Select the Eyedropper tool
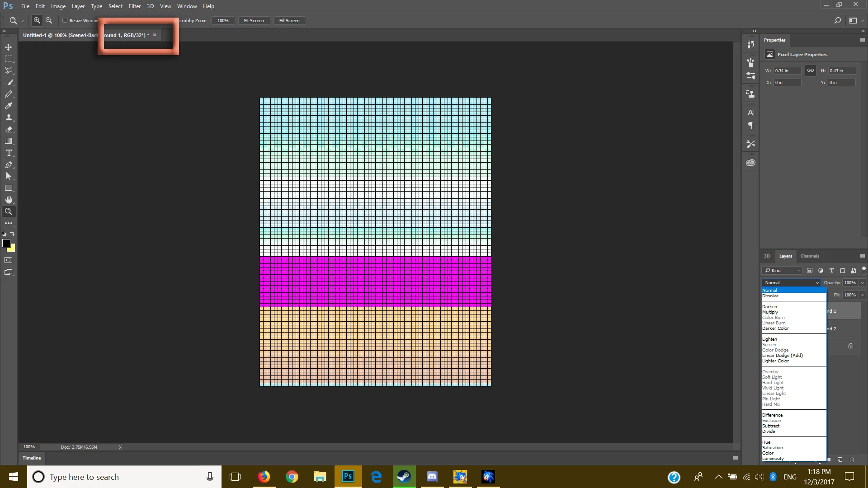The width and height of the screenshot is (868, 488). (9, 106)
